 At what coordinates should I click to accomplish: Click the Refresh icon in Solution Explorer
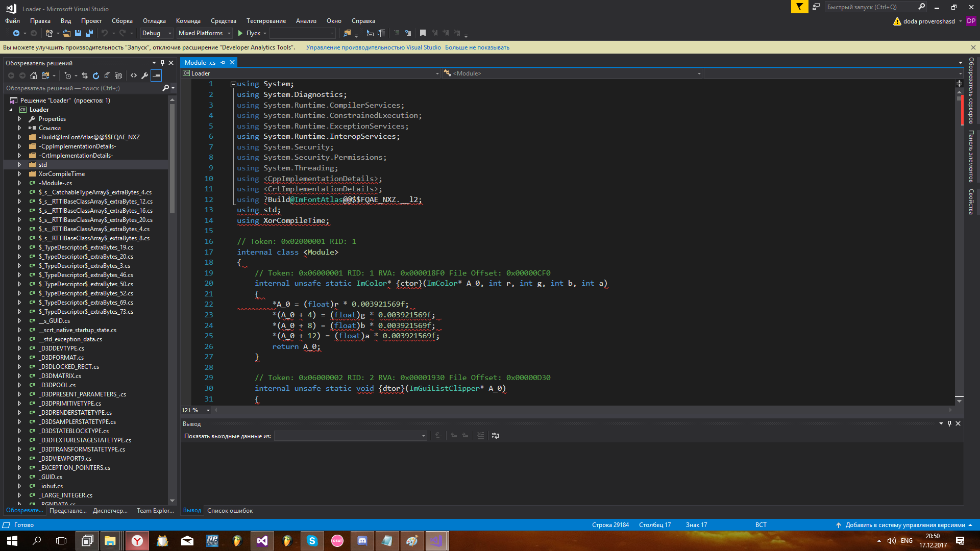pyautogui.click(x=96, y=76)
